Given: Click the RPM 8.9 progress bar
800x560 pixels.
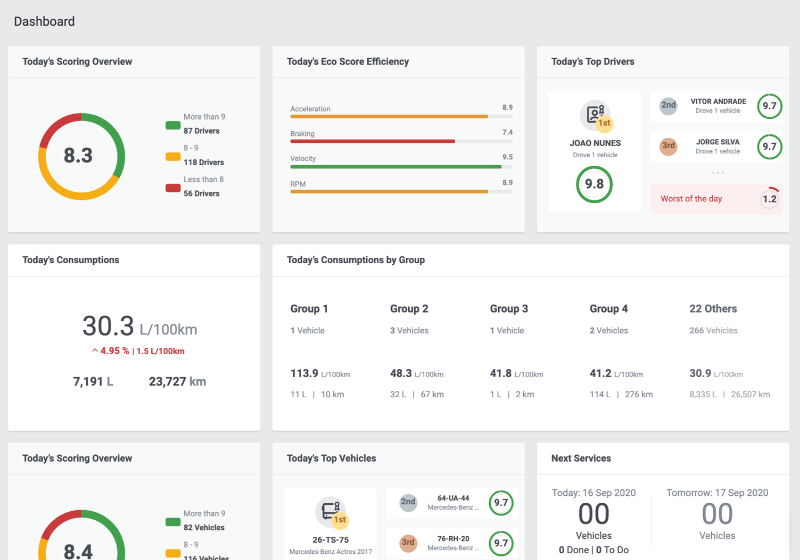Looking at the screenshot, I should tap(402, 192).
